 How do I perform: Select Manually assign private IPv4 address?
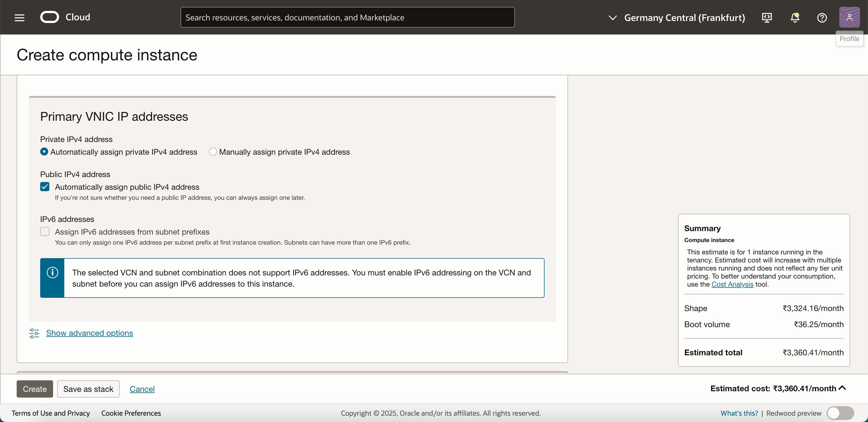213,152
